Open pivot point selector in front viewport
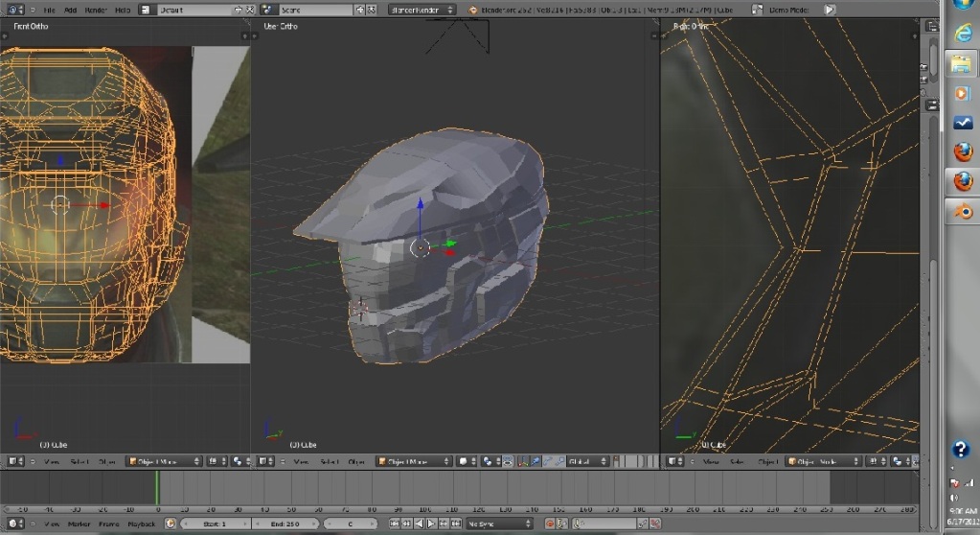Viewport: 980px width, 535px height. (239, 462)
